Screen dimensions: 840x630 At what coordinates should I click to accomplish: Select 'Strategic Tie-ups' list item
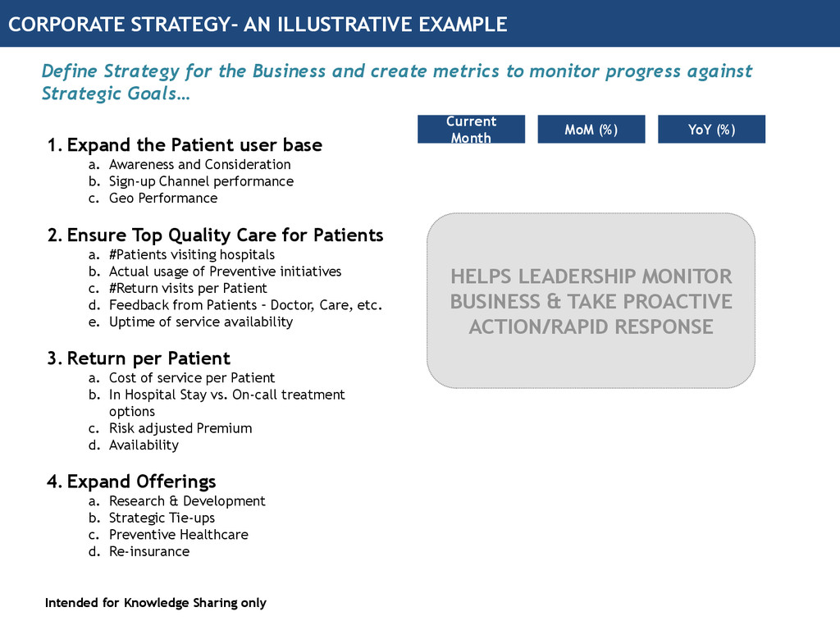tap(162, 518)
